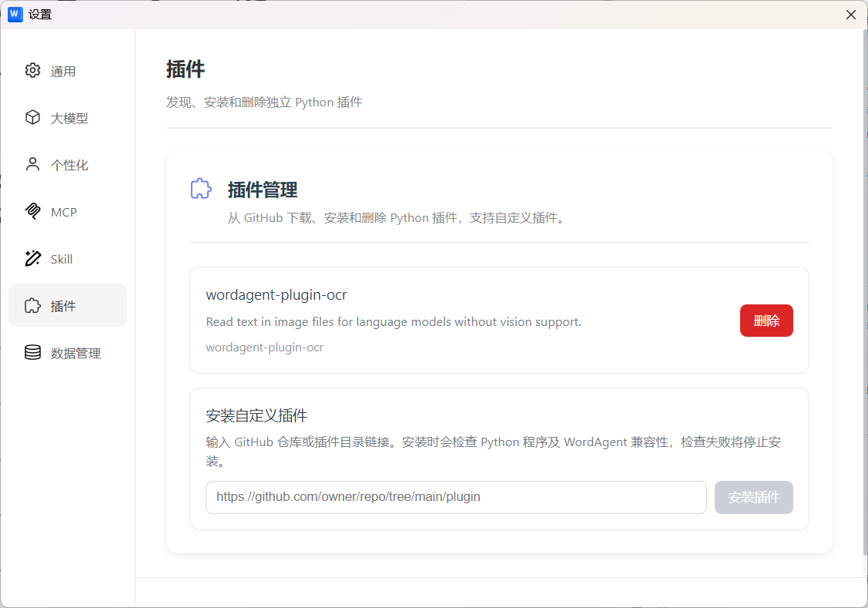Image resolution: width=868 pixels, height=608 pixels.
Task: Click the 输入 GitHub 仓库或插件目录链接 instruction text
Action: coord(493,452)
